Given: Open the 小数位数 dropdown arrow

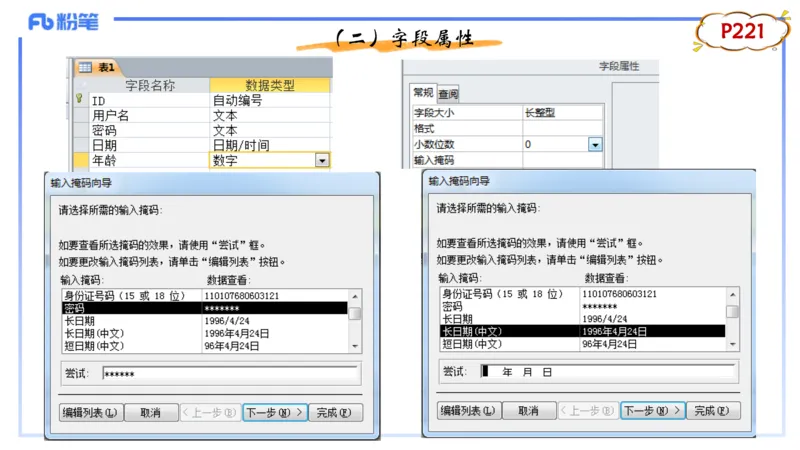Looking at the screenshot, I should [x=595, y=145].
